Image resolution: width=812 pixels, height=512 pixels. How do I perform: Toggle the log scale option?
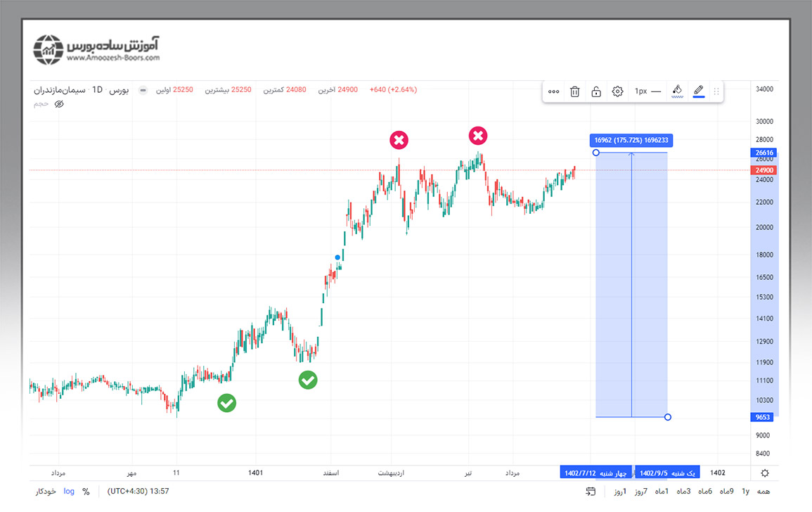point(69,492)
